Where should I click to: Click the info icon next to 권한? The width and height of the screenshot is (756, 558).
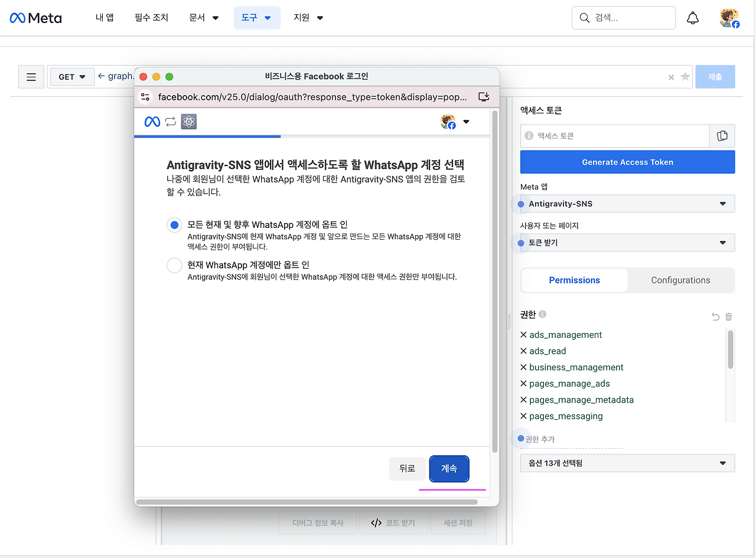[x=543, y=315]
